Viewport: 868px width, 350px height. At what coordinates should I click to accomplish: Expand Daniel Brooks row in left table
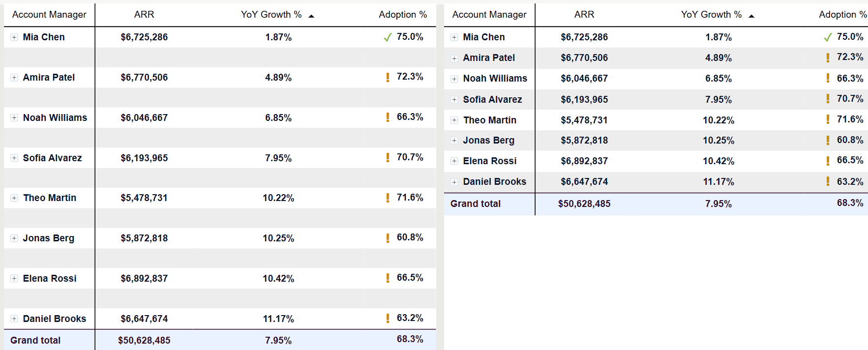point(14,319)
